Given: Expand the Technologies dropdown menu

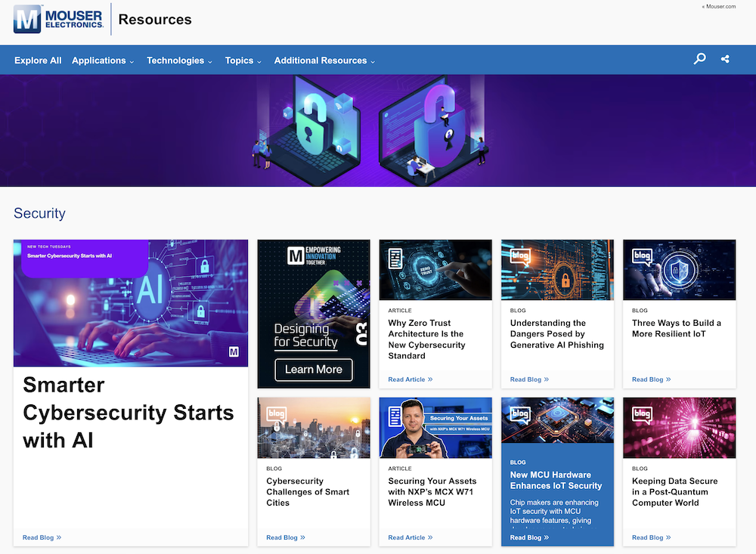Looking at the screenshot, I should click(179, 60).
